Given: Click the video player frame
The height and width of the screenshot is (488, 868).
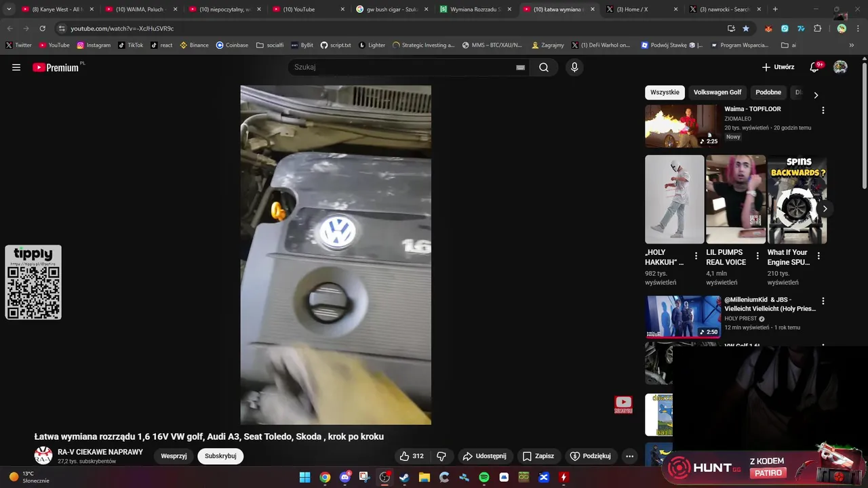Looking at the screenshot, I should coord(336,255).
